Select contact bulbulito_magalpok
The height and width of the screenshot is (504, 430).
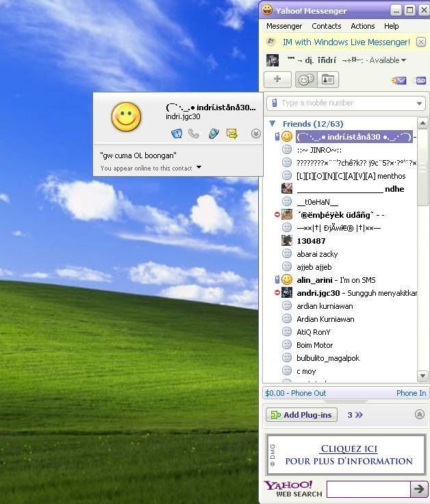328,358
